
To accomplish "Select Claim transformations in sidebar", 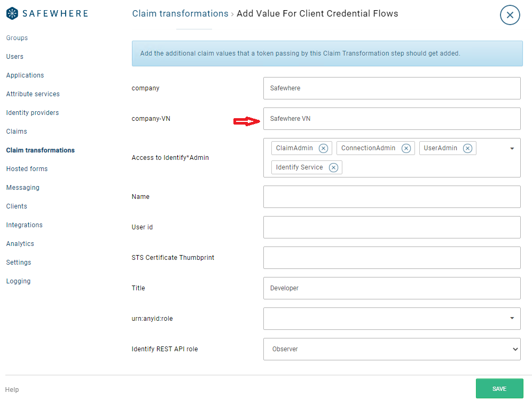I will (41, 150).
